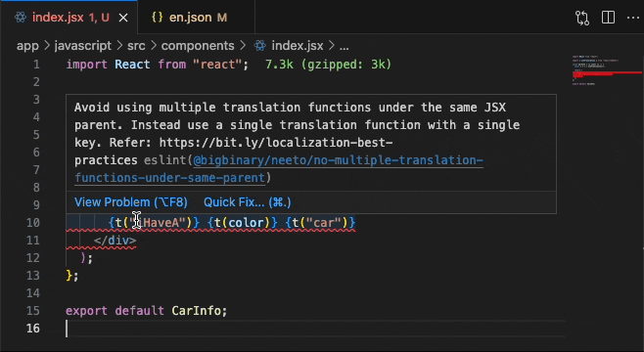
Task: Close the index.jsx tab
Action: point(123,18)
